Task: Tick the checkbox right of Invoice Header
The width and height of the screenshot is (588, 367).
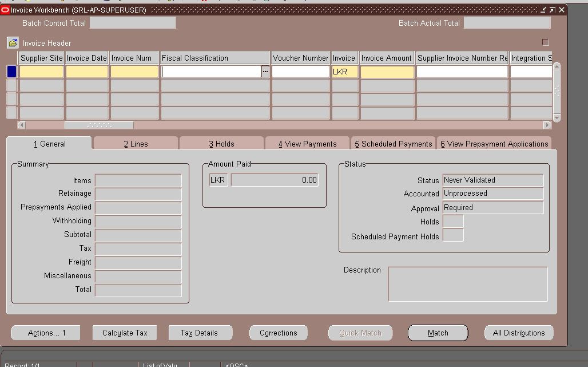Action: 546,42
